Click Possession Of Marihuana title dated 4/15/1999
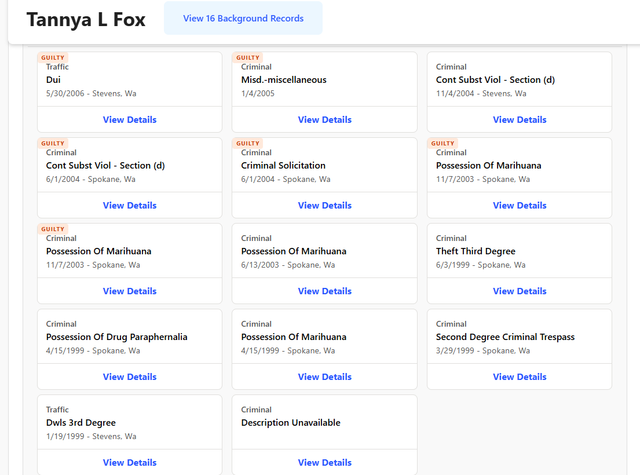 coord(293,337)
